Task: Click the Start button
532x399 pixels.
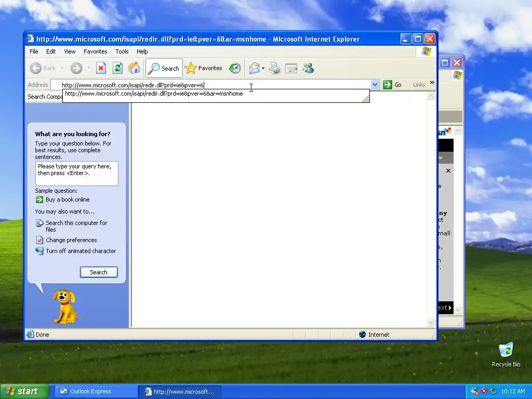Action: click(x=24, y=392)
